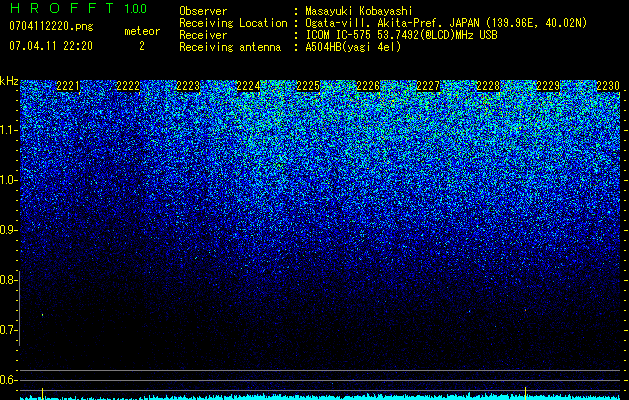Click the 1.0 frequency axis label
The height and width of the screenshot is (400, 629).
pyautogui.click(x=8, y=180)
